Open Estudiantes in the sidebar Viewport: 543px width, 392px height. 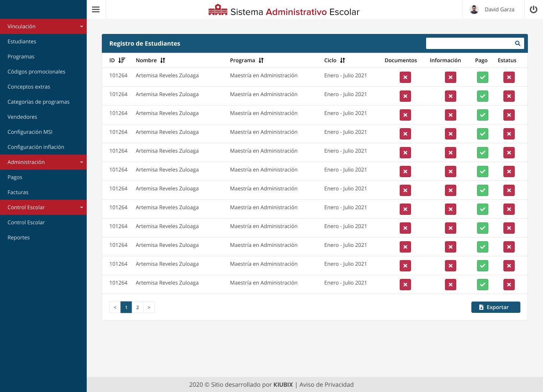(22, 41)
